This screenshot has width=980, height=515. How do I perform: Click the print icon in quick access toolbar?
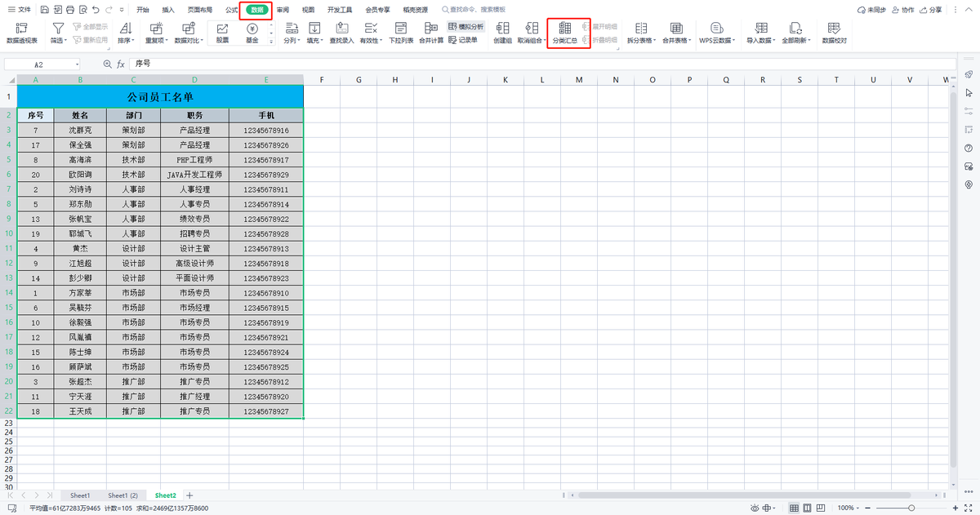(x=70, y=10)
